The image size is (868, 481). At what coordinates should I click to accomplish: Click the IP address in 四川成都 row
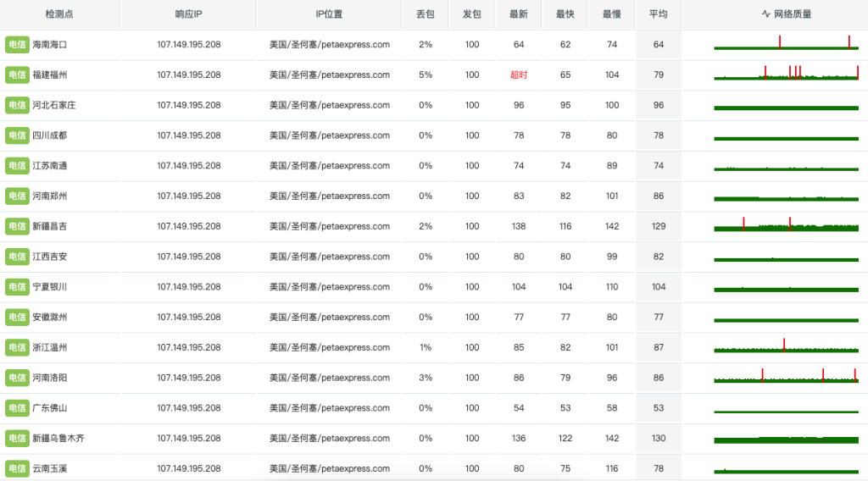pos(189,135)
